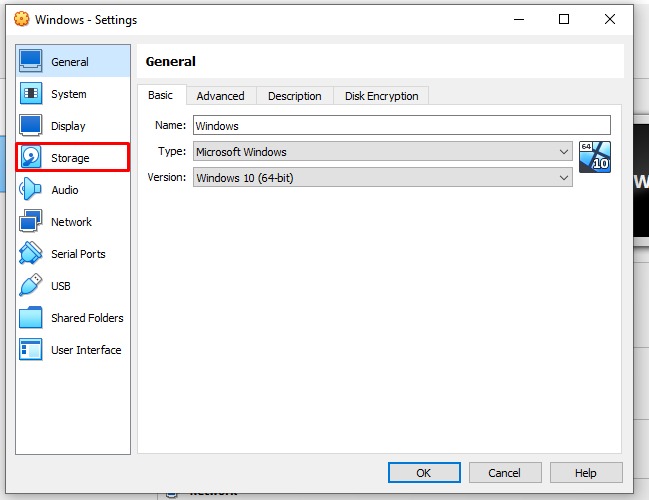Maximize the Windows - Settings dialog
The width and height of the screenshot is (649, 500).
(564, 19)
